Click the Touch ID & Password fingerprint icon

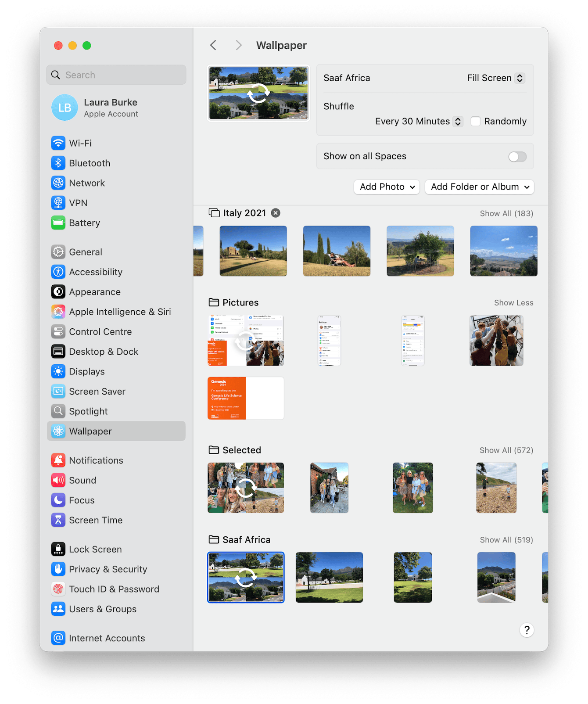coord(58,589)
